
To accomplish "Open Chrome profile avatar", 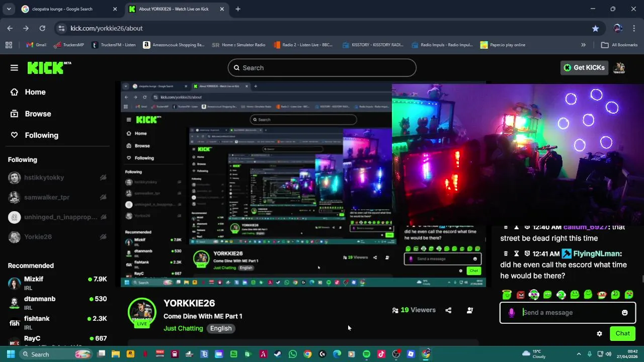I will pyautogui.click(x=618, y=29).
